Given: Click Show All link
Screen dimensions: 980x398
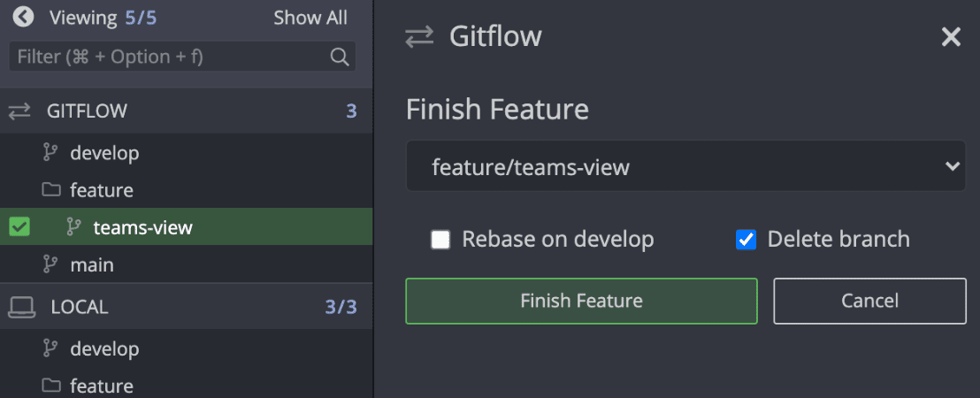Looking at the screenshot, I should click(x=310, y=18).
